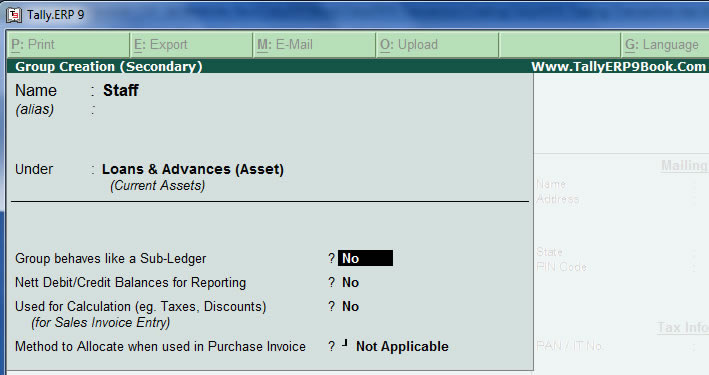Image resolution: width=709 pixels, height=375 pixels.
Task: Select the O: Upload button
Action: (438, 45)
